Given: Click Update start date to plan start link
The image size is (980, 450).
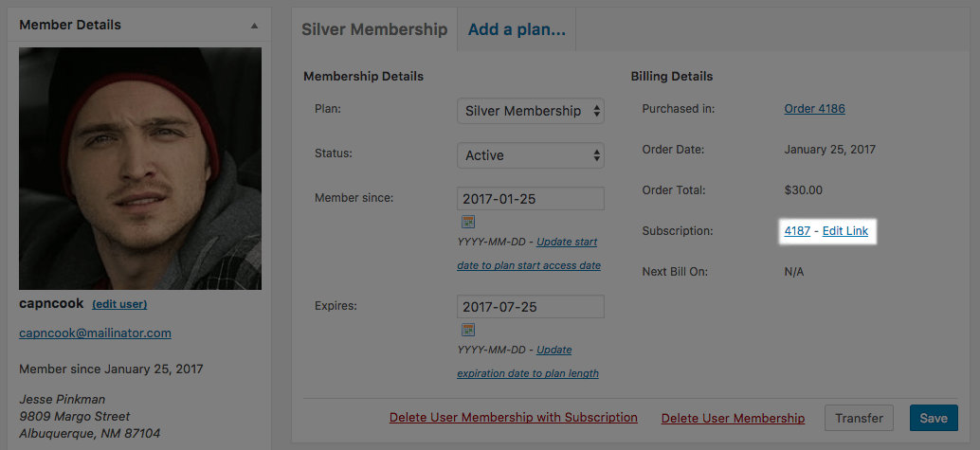Looking at the screenshot, I should [530, 253].
